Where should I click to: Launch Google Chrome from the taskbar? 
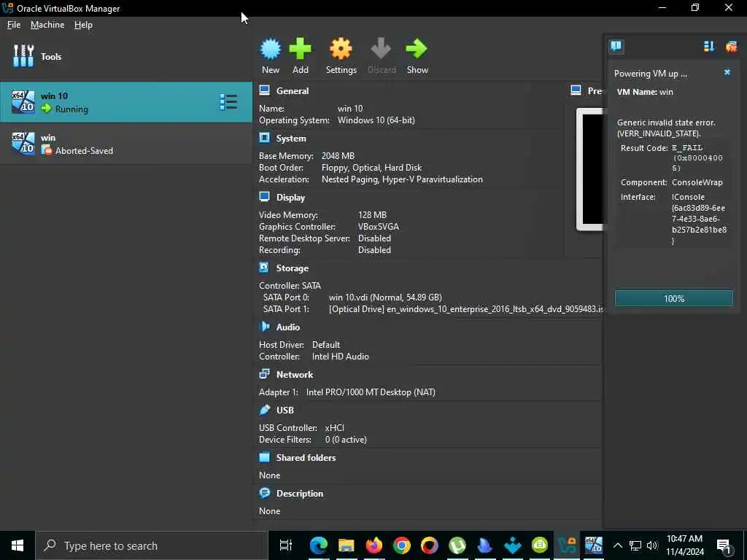pyautogui.click(x=402, y=545)
